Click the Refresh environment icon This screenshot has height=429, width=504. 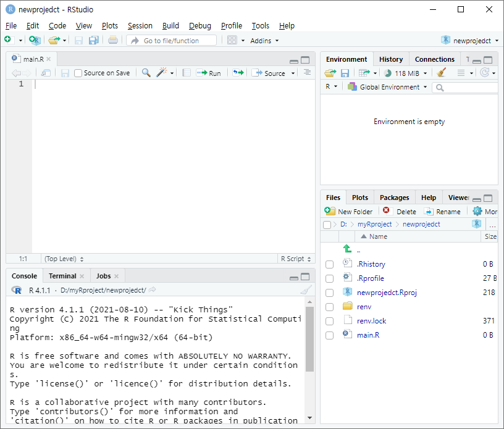click(x=485, y=73)
